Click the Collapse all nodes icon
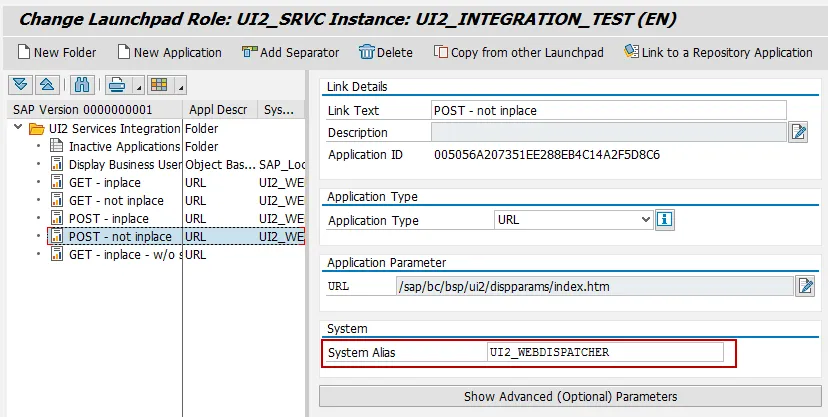Viewport: 828px width, 417px height. [47, 84]
